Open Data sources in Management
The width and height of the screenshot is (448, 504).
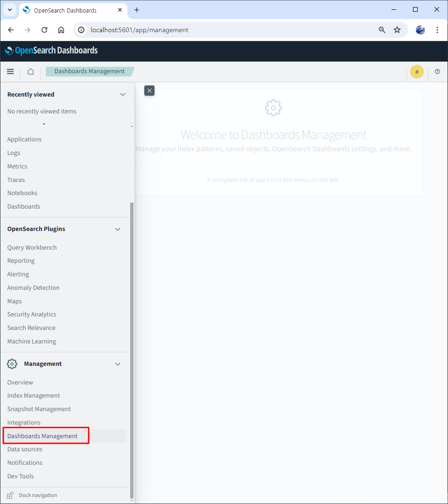tap(25, 449)
